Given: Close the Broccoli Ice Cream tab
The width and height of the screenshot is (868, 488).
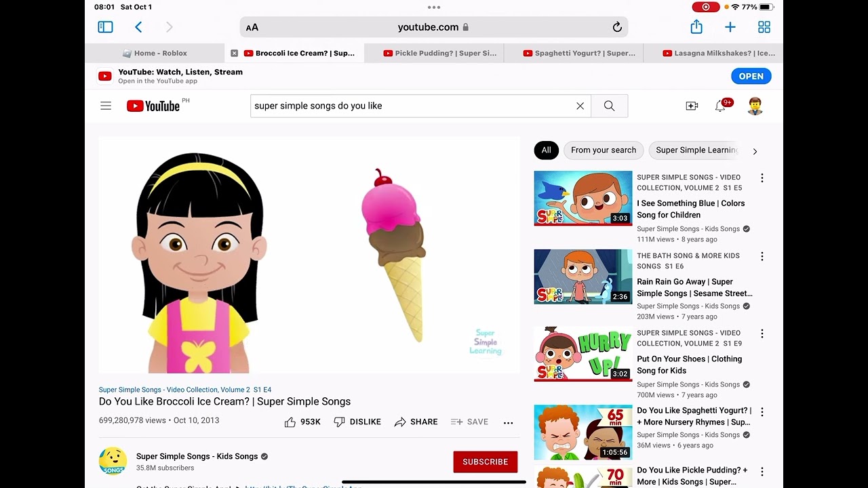Looking at the screenshot, I should click(235, 53).
